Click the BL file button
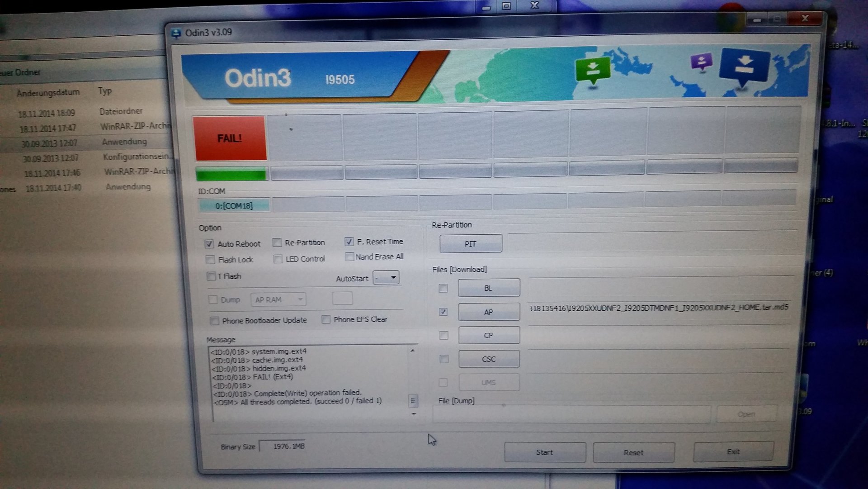Viewport: 868px width, 489px height. pyautogui.click(x=489, y=288)
